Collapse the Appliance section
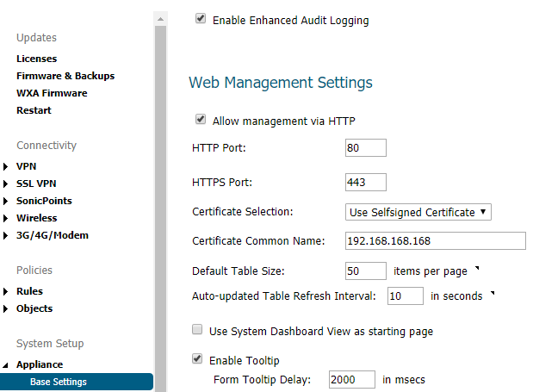Screen dimensions: 533x392 pos(7,365)
